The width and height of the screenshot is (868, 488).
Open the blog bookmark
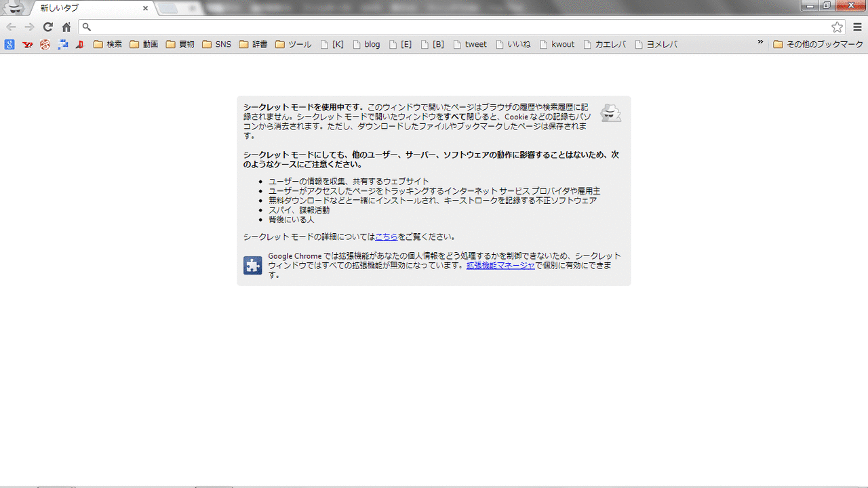(366, 45)
